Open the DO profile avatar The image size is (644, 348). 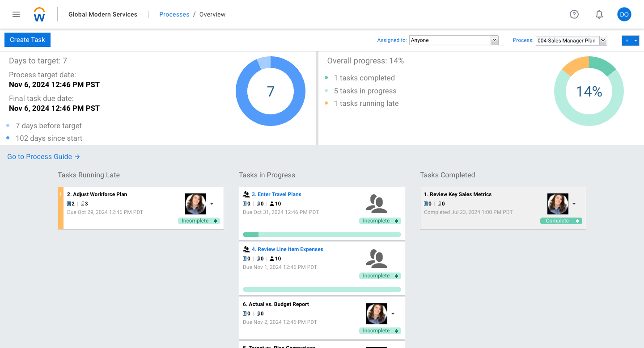point(624,14)
